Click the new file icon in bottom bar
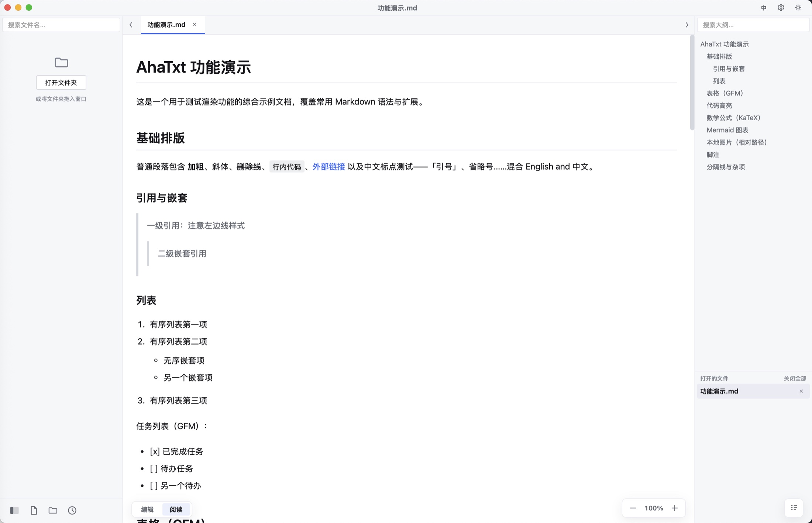The height and width of the screenshot is (523, 812). (x=34, y=510)
